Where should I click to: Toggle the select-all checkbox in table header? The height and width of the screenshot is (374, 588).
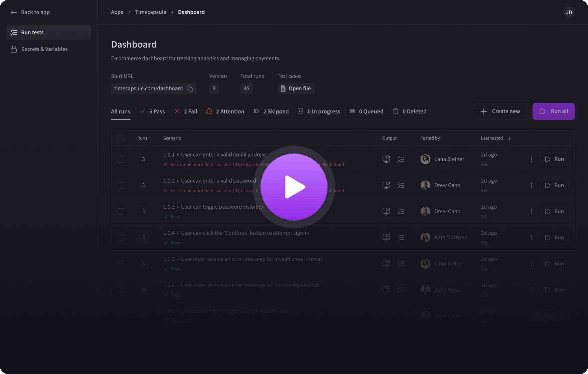(121, 138)
